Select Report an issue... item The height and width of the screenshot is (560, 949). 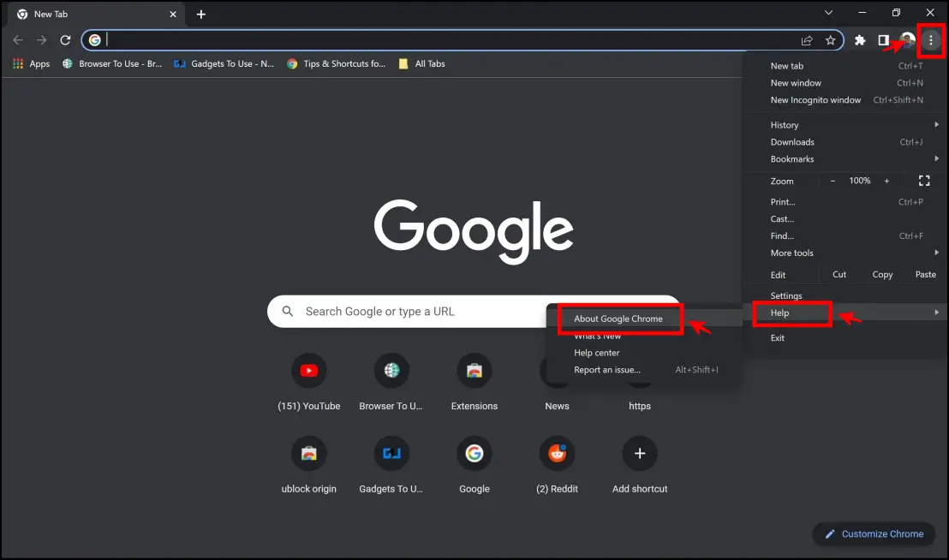pos(645,370)
